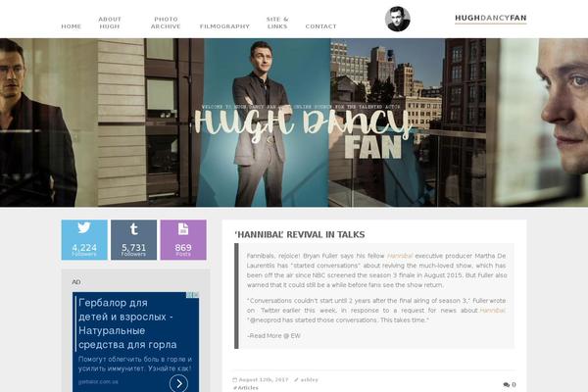The height and width of the screenshot is (392, 588).
Task: Open the About Hugh page
Action: click(x=110, y=23)
